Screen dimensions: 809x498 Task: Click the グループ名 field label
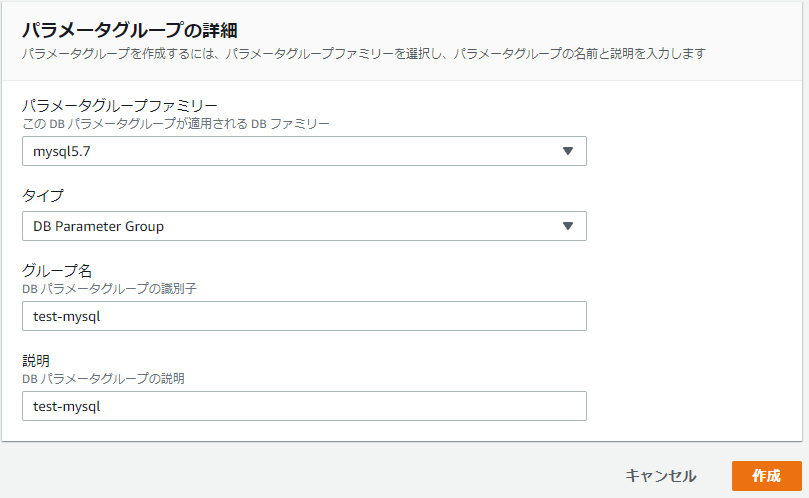click(58, 270)
